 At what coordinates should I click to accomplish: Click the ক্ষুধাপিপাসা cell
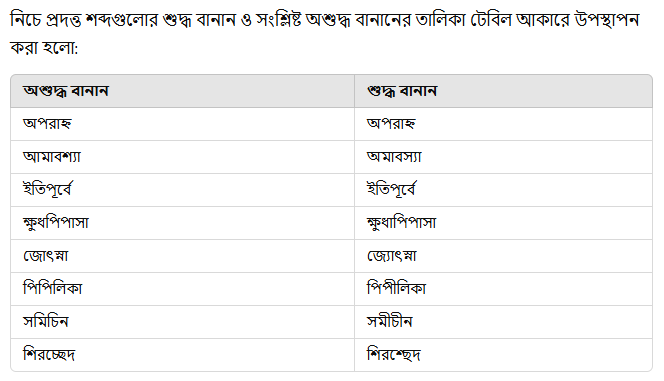click(503, 223)
